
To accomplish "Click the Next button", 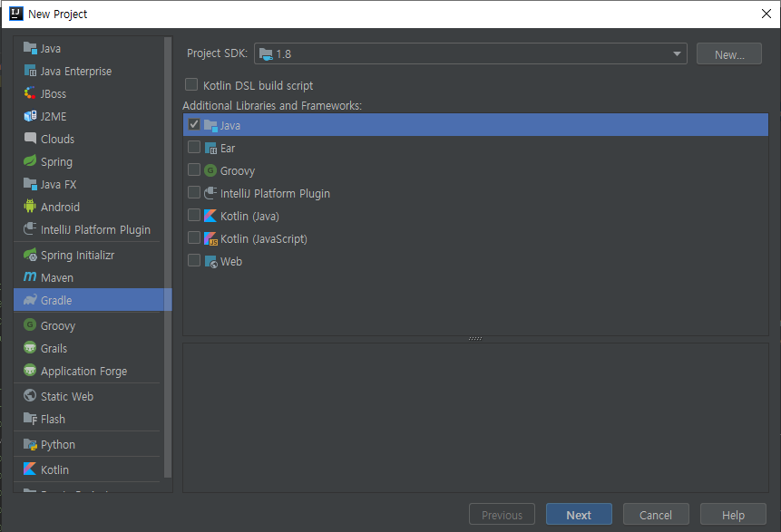I will (579, 515).
